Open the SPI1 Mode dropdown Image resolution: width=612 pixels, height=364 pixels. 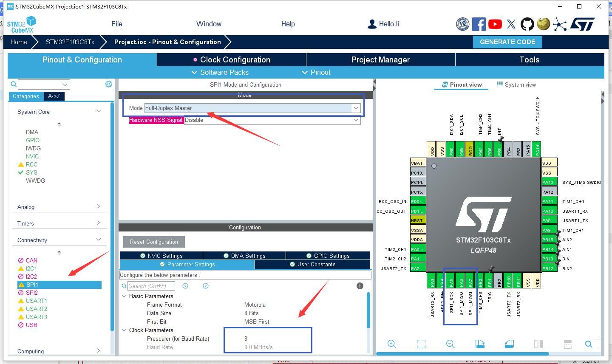tap(252, 108)
